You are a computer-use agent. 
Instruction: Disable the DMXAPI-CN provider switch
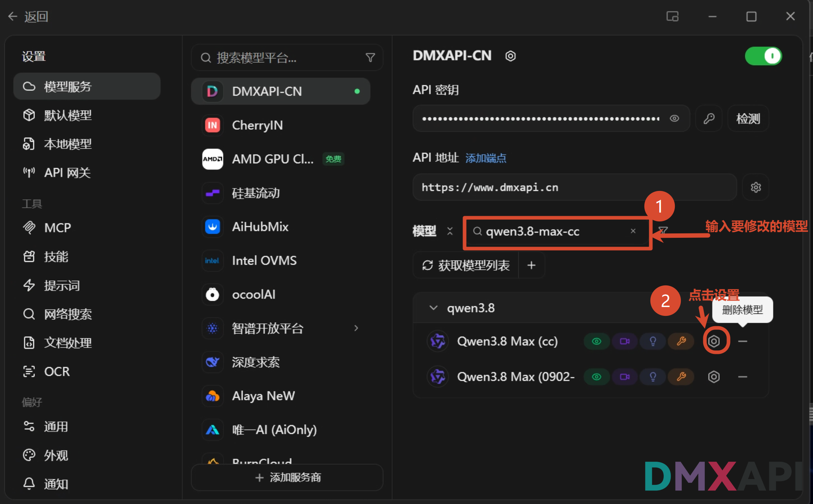763,56
